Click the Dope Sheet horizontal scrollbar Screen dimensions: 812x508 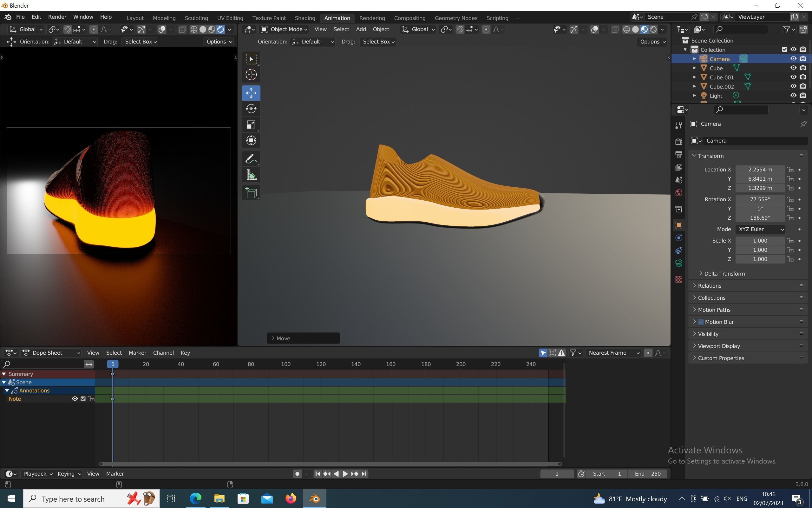[330, 464]
